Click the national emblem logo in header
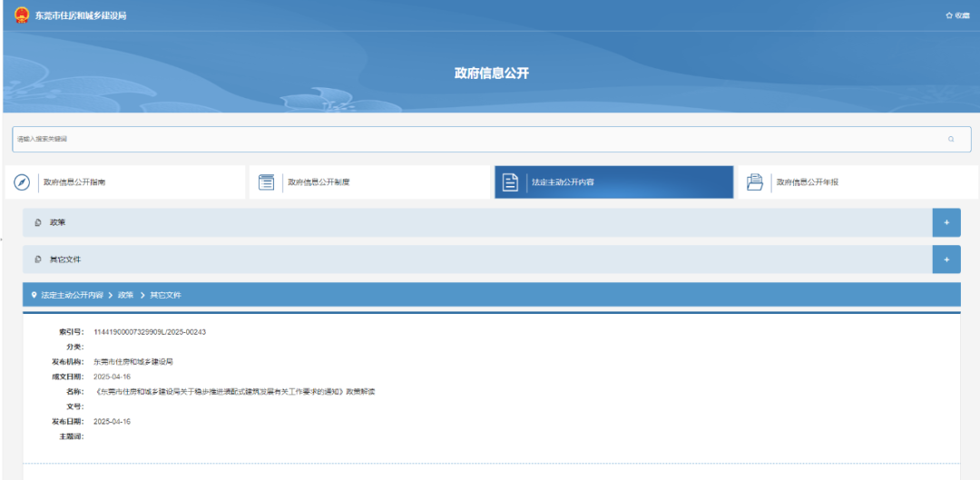The width and height of the screenshot is (980, 480). (21, 15)
